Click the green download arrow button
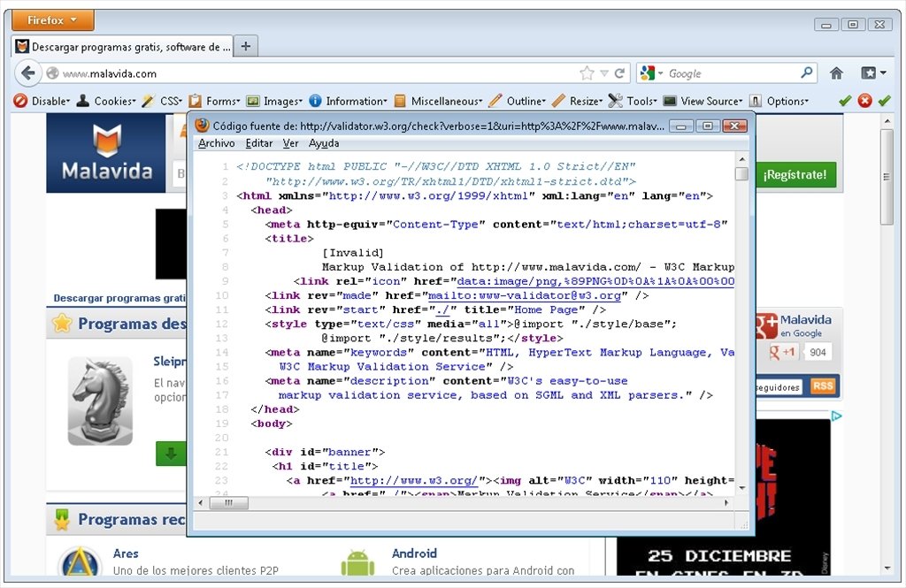906x588 pixels. [171, 454]
